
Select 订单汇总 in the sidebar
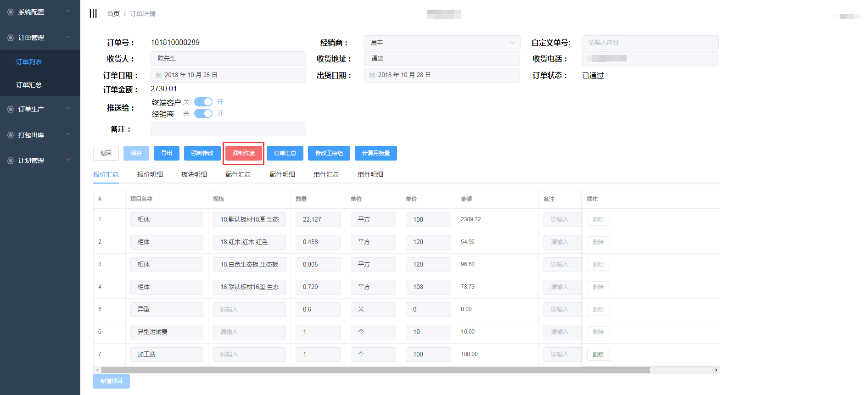click(29, 85)
